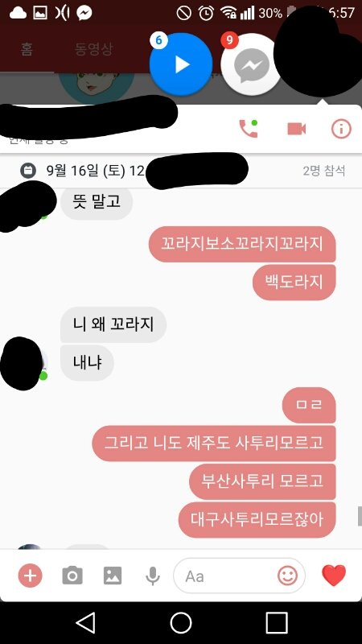This screenshot has width=362, height=644.
Task: Open the blue play-button chat head
Action: [181, 64]
